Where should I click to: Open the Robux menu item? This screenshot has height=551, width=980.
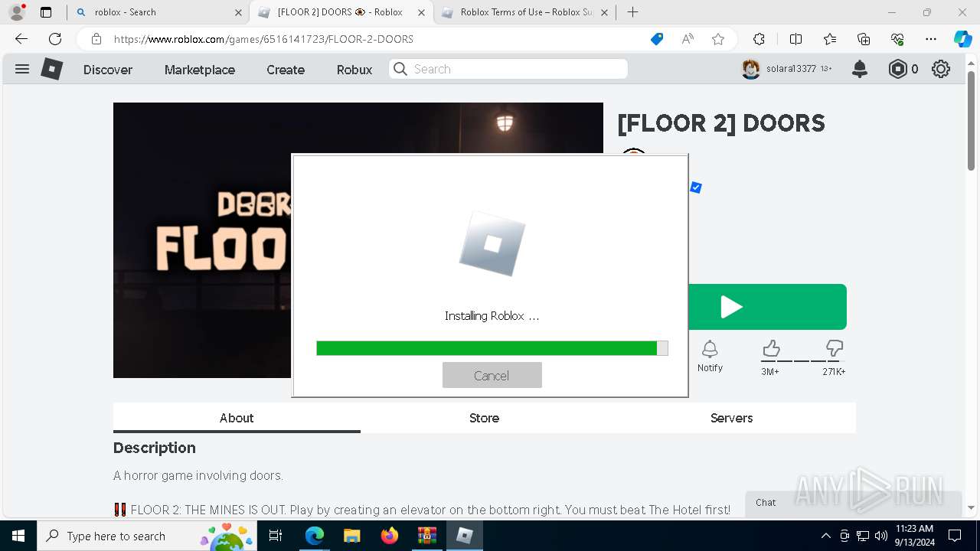(354, 70)
